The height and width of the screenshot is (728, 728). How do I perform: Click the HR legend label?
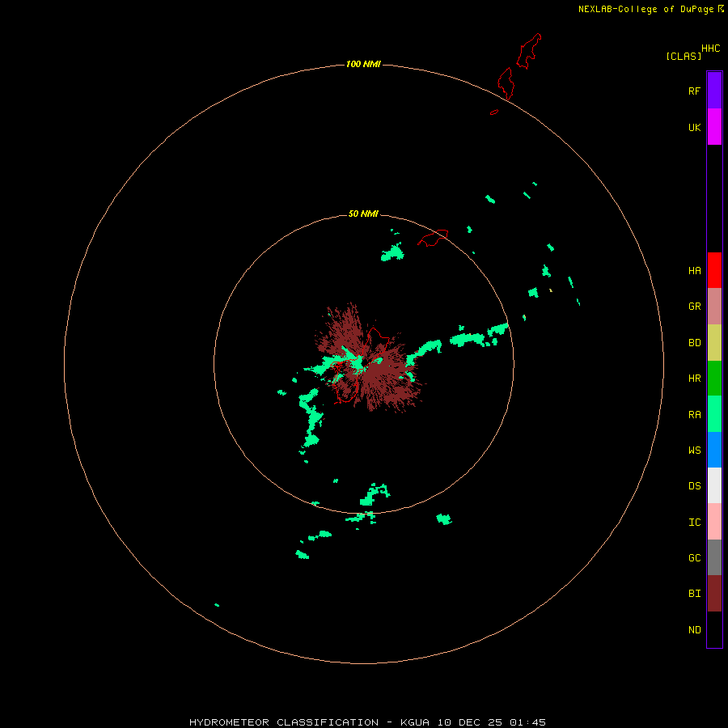[x=694, y=379]
